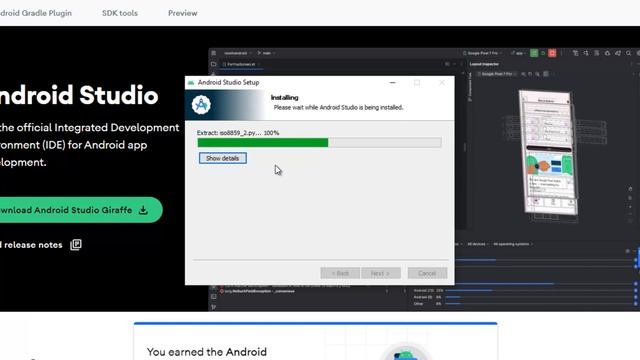Viewport: 640px width, 360px height.
Task: Open the SDK tools tab on the webpage
Action: click(120, 13)
